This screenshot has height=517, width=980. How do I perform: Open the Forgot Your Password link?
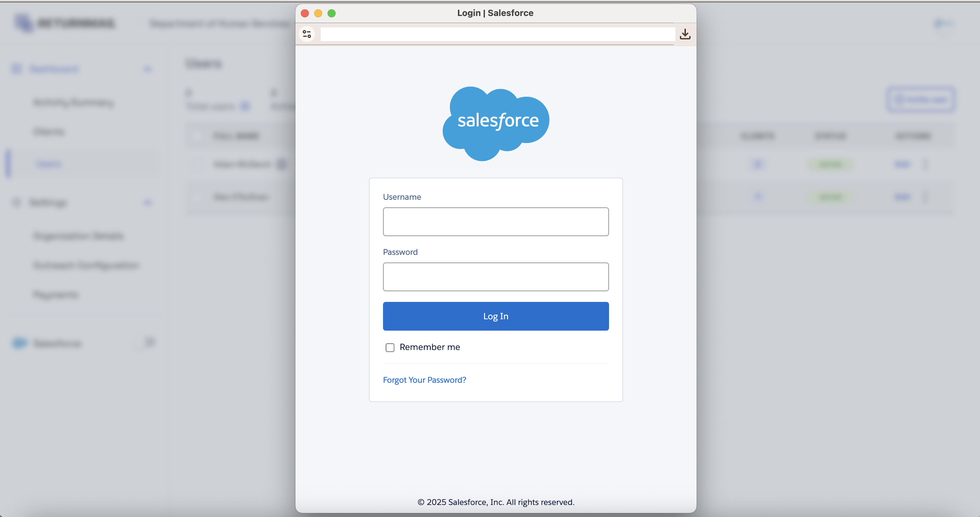tap(424, 380)
